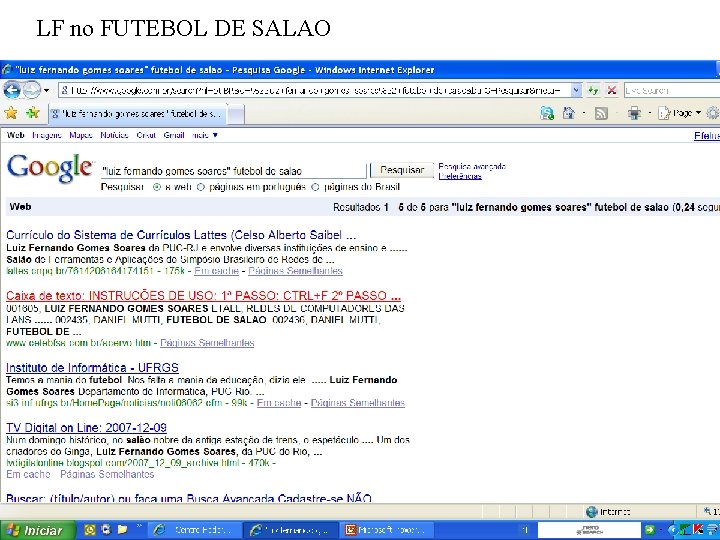The height and width of the screenshot is (540, 720).
Task: Open 'Páginas Semelhantes' for the Lattes result
Action: (295, 271)
